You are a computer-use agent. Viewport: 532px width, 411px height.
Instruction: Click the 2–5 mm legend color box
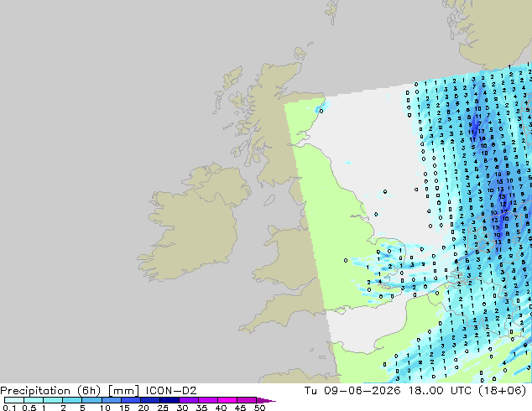coord(72,400)
